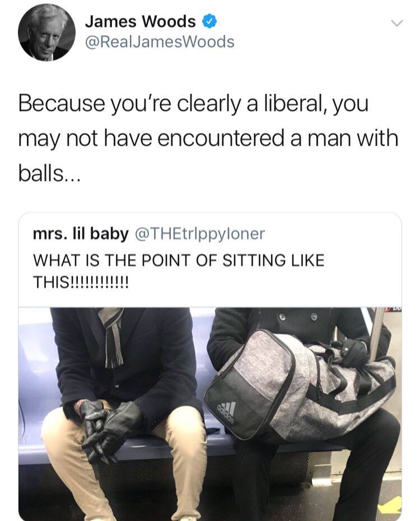Open James Woods' profile avatar

[x=47, y=32]
